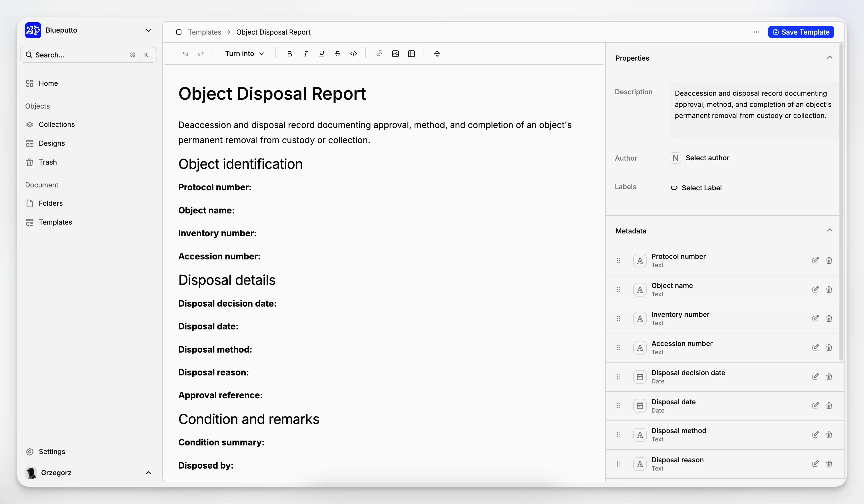Click the undo arrow in the toolbar
This screenshot has height=504, width=864.
[x=185, y=54]
